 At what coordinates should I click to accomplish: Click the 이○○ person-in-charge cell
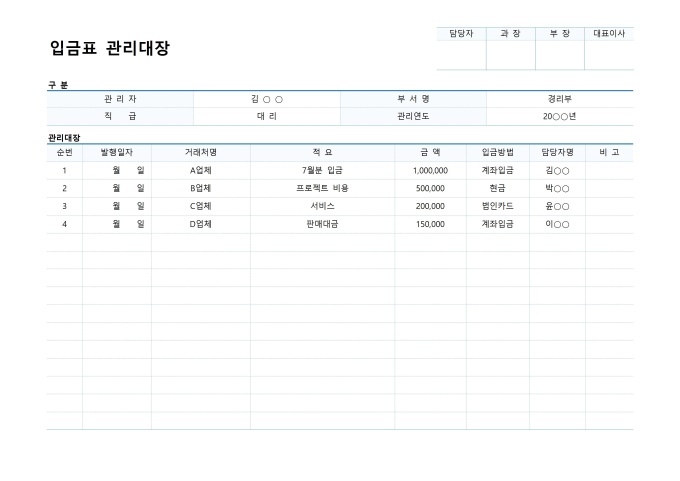point(557,224)
